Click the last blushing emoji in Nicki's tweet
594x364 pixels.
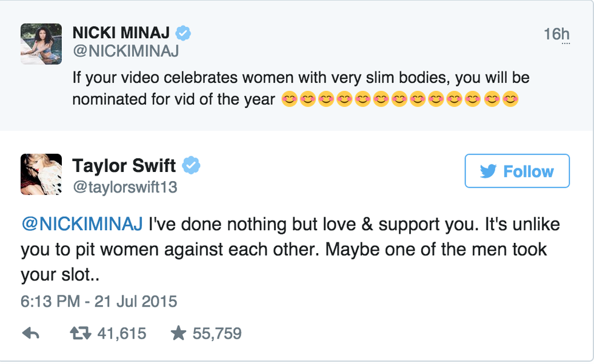coord(511,99)
